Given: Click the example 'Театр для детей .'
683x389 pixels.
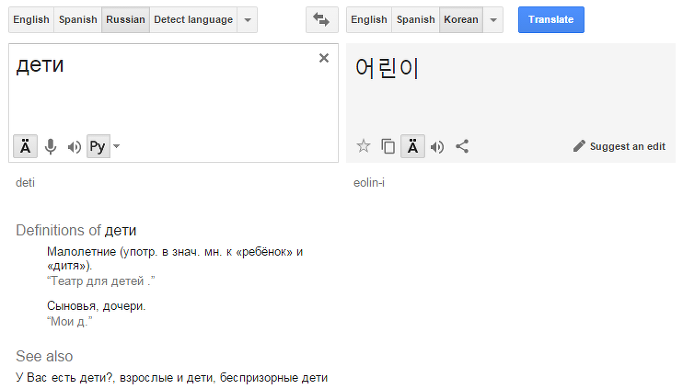Looking at the screenshot, I should [x=101, y=281].
